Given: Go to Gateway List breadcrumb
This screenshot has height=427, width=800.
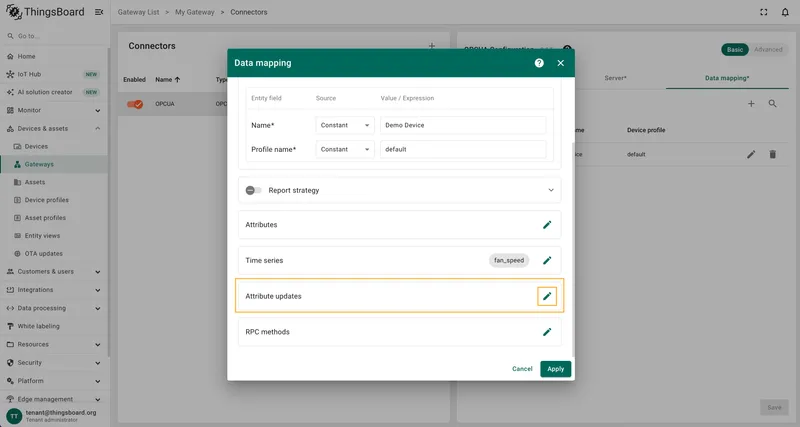Looking at the screenshot, I should (138, 12).
